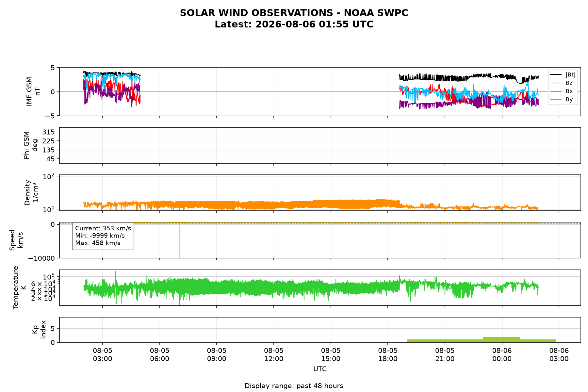Click the IMF GSM nT axis label

33,91
